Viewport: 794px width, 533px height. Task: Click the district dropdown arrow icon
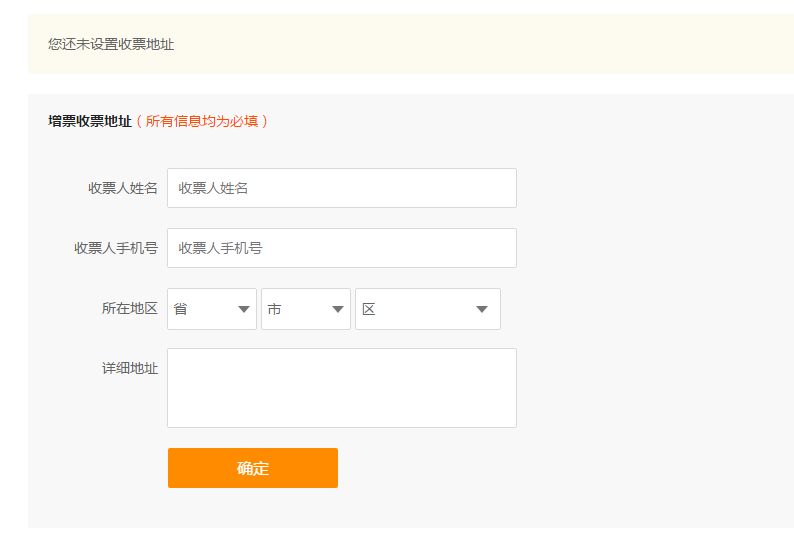tap(482, 310)
